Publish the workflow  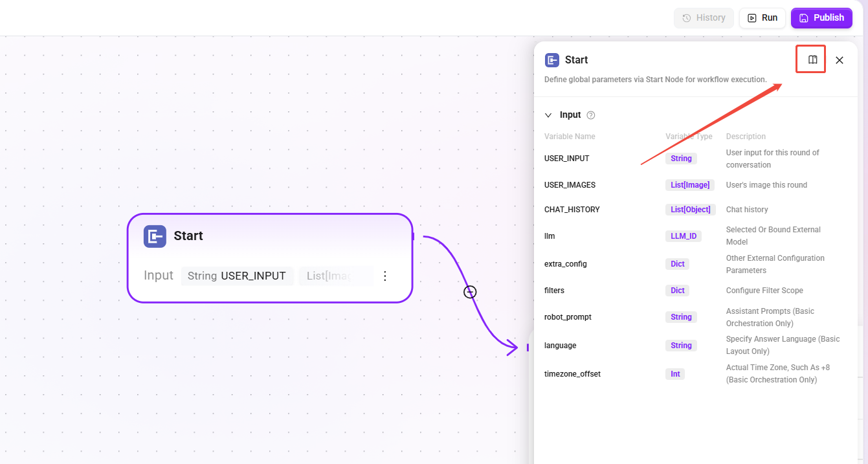[821, 18]
